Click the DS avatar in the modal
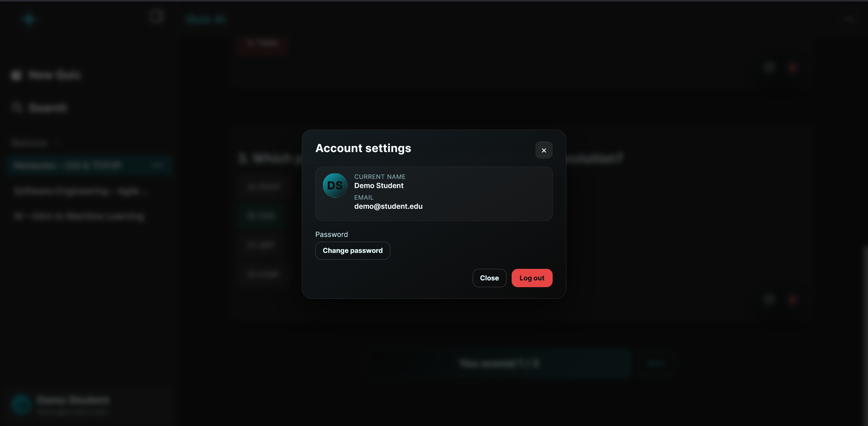Screen dimensions: 868x426 click(335, 185)
